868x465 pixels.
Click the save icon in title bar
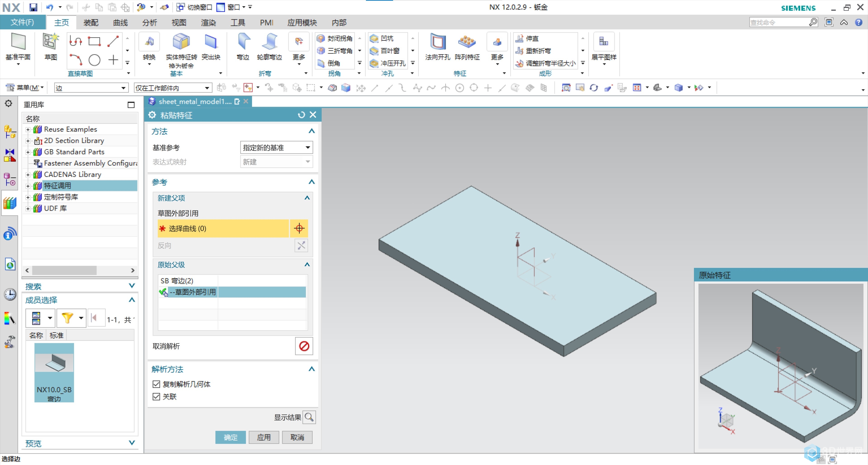point(33,7)
